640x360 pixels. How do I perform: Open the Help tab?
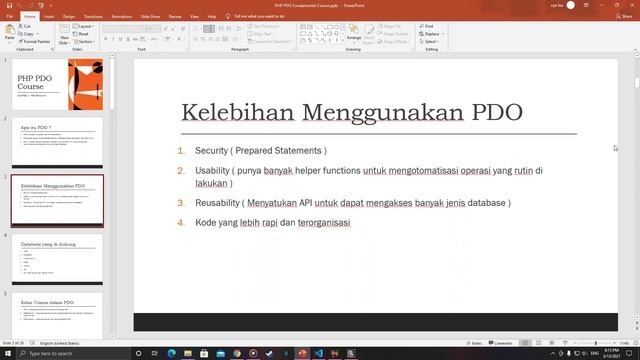[x=211, y=16]
